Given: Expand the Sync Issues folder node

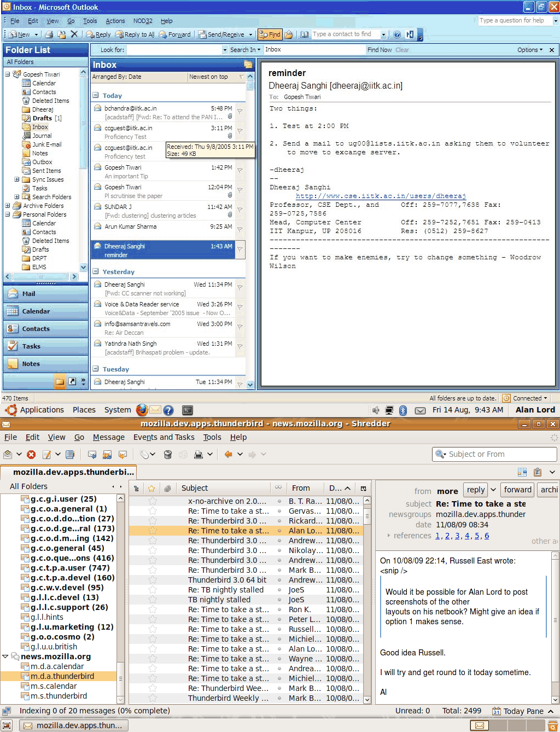Looking at the screenshot, I should (x=16, y=179).
